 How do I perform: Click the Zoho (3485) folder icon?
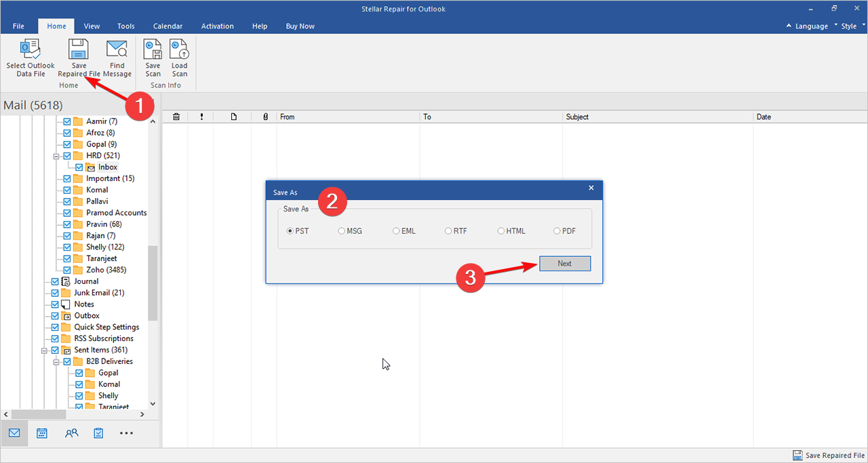78,270
